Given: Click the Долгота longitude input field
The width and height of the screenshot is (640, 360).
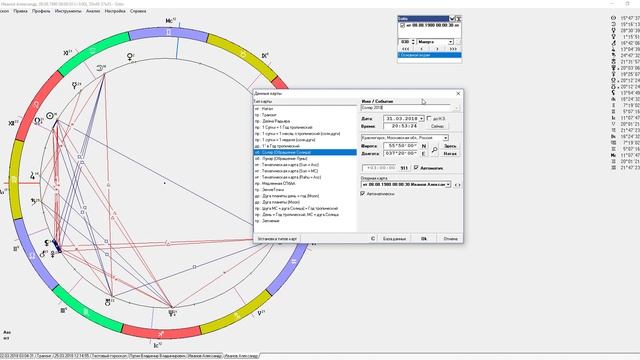Looking at the screenshot, I should point(401,153).
